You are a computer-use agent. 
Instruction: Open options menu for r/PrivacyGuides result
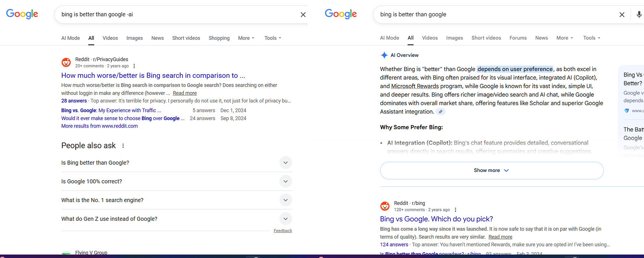134,66
